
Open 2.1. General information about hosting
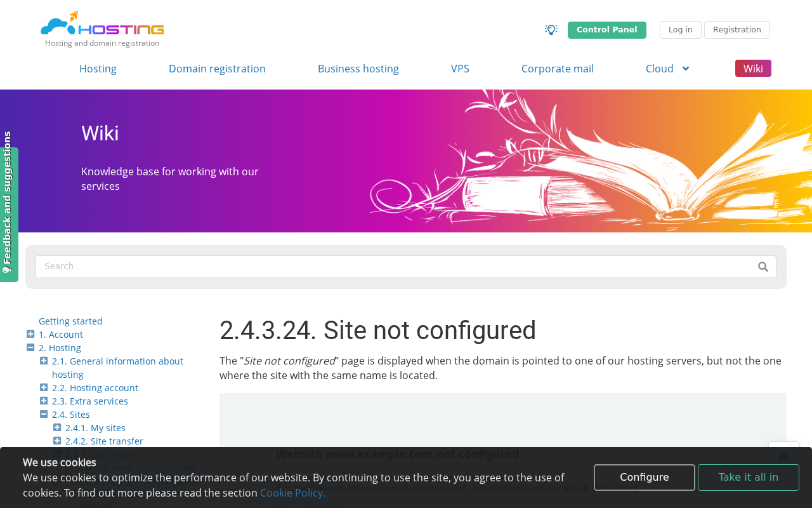pos(117,368)
